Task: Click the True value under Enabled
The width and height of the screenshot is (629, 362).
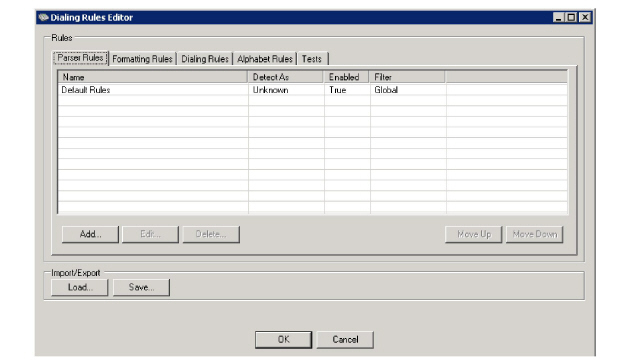Action: pyautogui.click(x=337, y=90)
